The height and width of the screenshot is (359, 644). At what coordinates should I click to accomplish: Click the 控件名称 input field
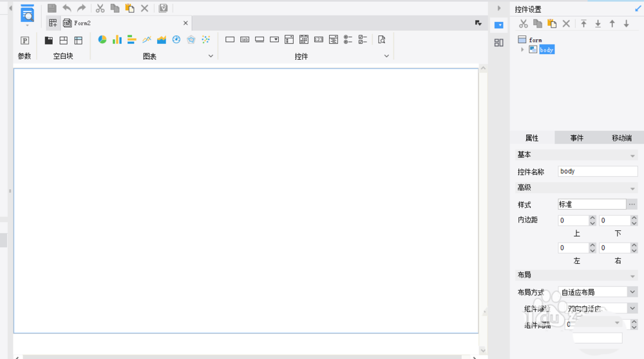tap(597, 172)
